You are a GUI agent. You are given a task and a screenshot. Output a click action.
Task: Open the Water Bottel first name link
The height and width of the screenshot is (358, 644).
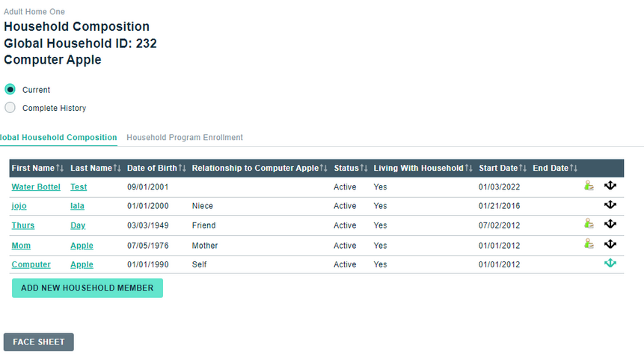[36, 186]
